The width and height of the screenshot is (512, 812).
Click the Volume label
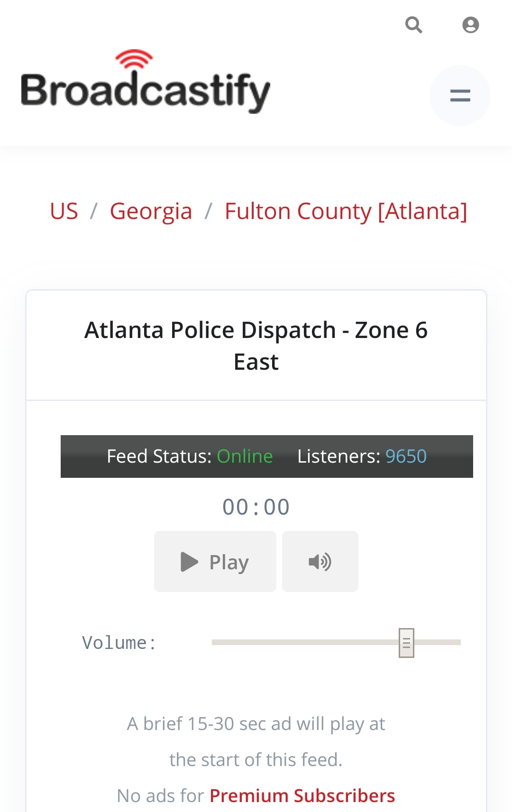coord(119,643)
